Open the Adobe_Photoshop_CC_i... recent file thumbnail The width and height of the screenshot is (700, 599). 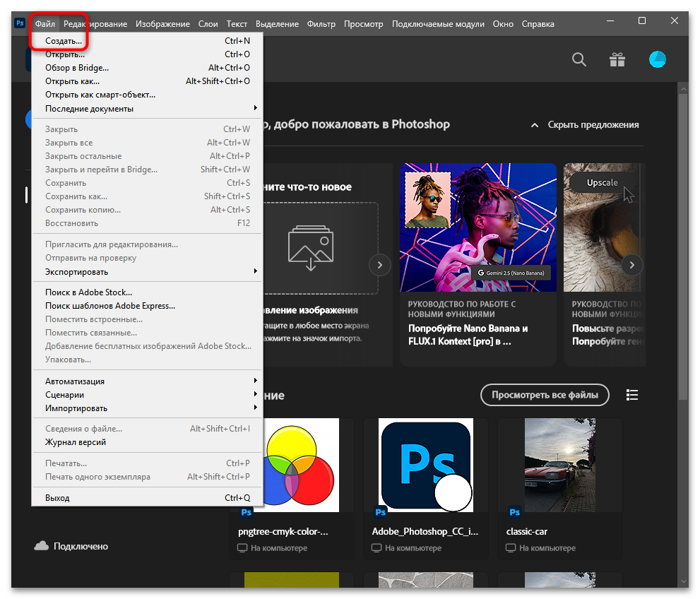click(x=426, y=465)
